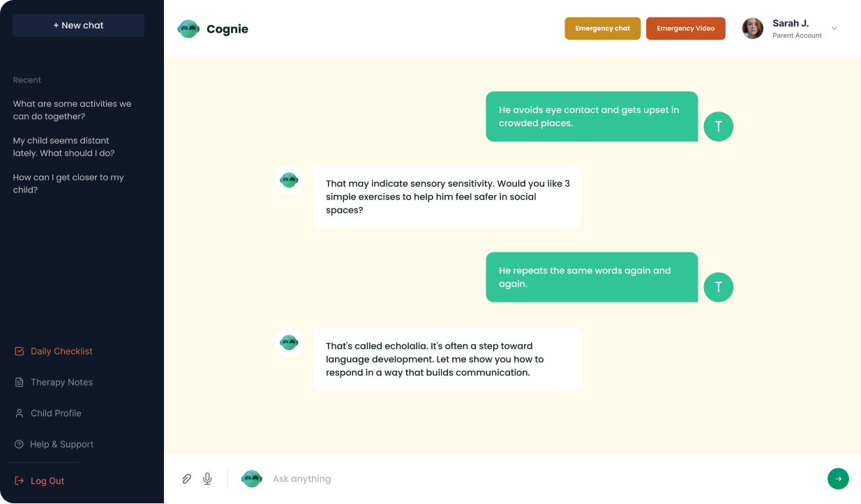This screenshot has height=504, width=861.
Task: Select the 'sensory sensitivity' reply bubble
Action: 447,197
